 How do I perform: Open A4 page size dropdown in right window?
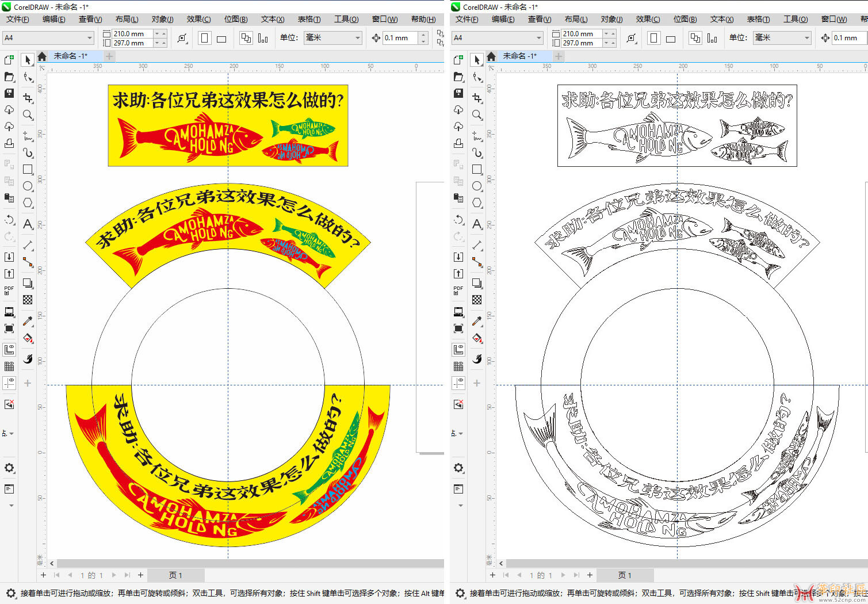tap(497, 38)
